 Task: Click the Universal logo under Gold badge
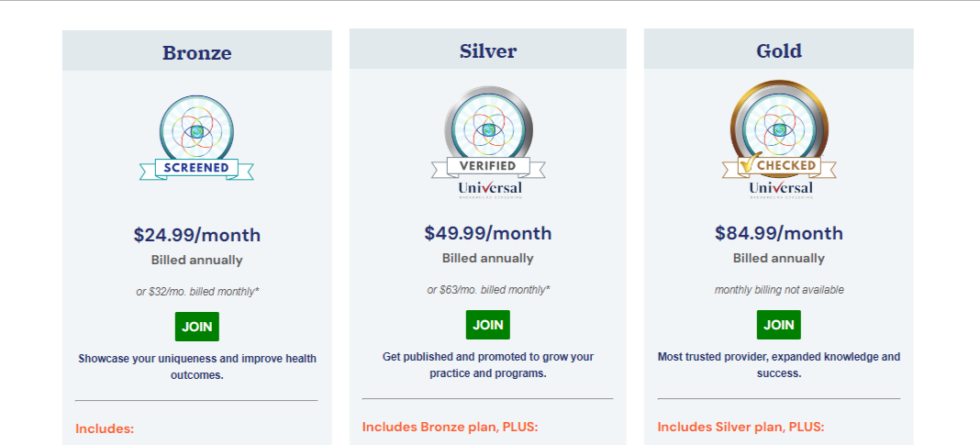pos(781,189)
